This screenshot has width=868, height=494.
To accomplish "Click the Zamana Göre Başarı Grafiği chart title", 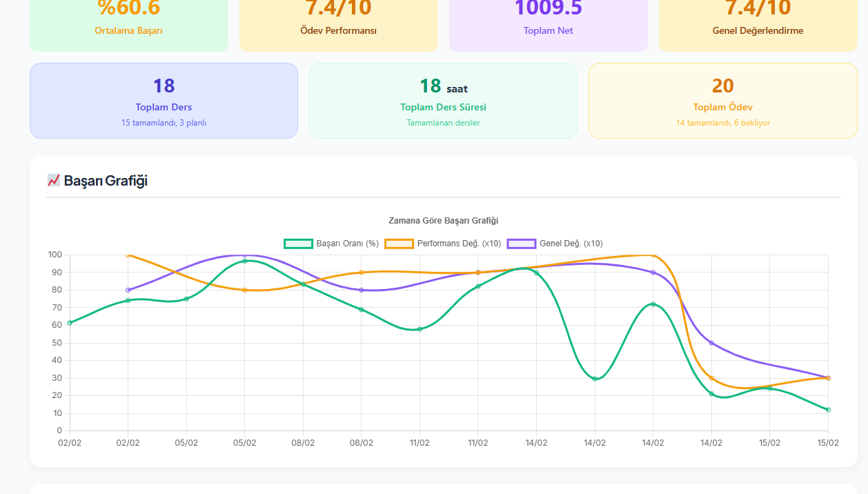I will [443, 221].
